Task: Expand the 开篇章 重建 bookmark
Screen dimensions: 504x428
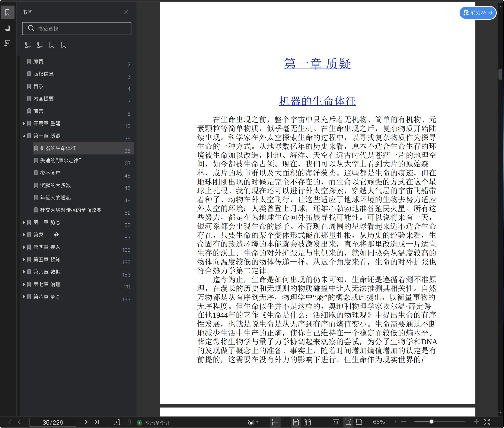Action: (x=24, y=123)
